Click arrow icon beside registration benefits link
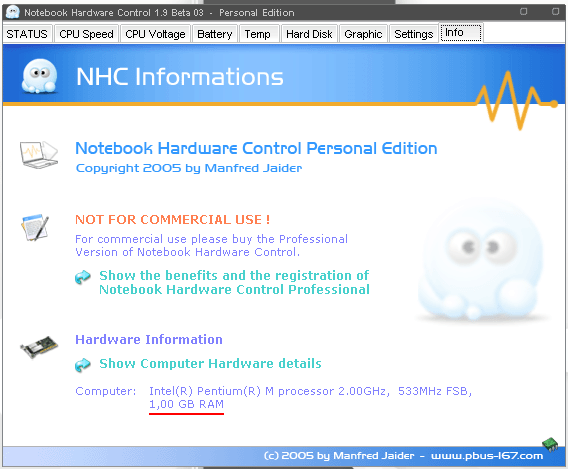This screenshot has height=469, width=568. [83, 277]
